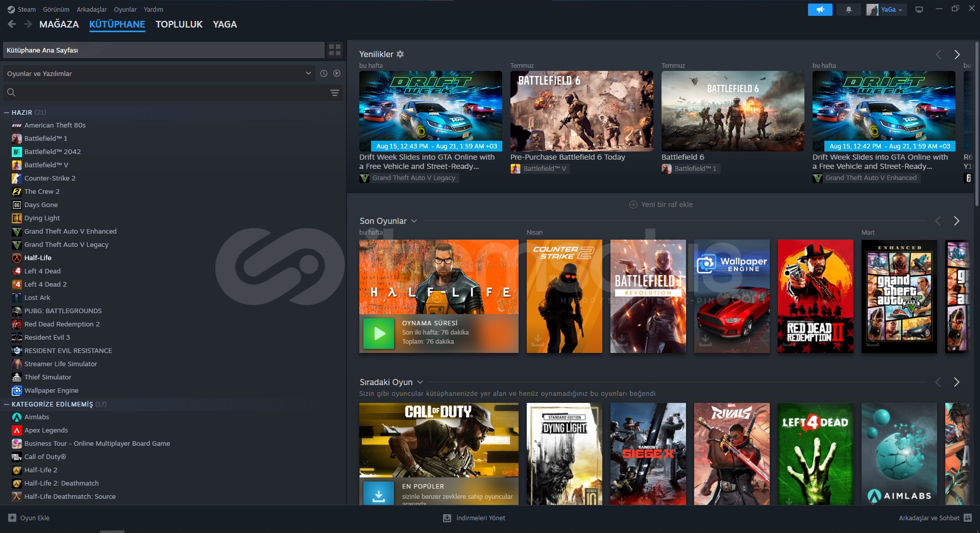
Task: Click the library search magnifier icon
Action: click(11, 92)
